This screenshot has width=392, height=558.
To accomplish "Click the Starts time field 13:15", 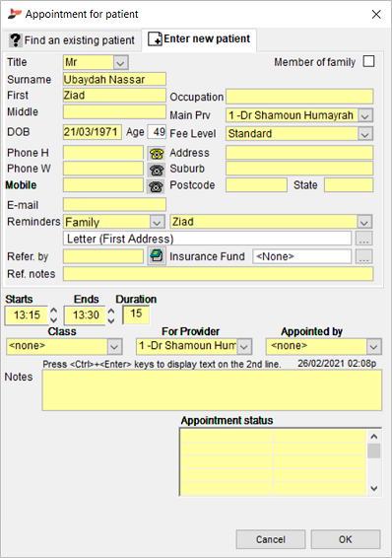I will coord(27,315).
